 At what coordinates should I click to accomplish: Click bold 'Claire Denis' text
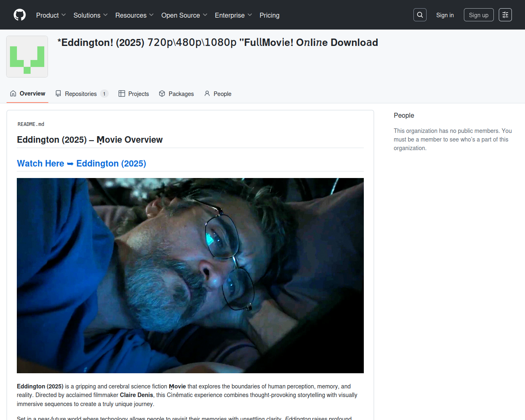(x=137, y=395)
